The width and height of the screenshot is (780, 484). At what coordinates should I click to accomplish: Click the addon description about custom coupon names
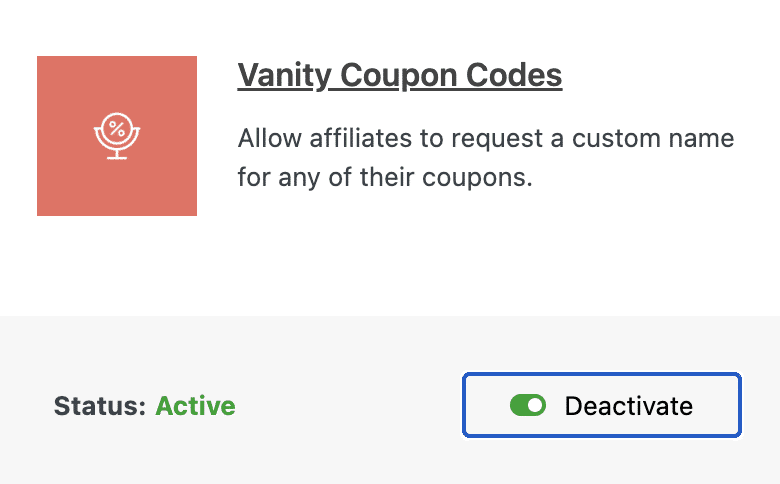pyautogui.click(x=486, y=158)
